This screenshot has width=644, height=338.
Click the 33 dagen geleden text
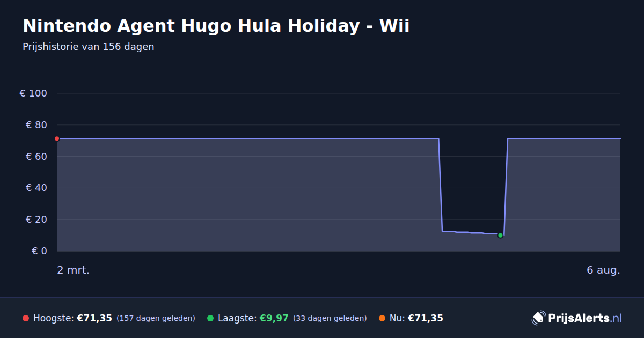pyautogui.click(x=330, y=319)
